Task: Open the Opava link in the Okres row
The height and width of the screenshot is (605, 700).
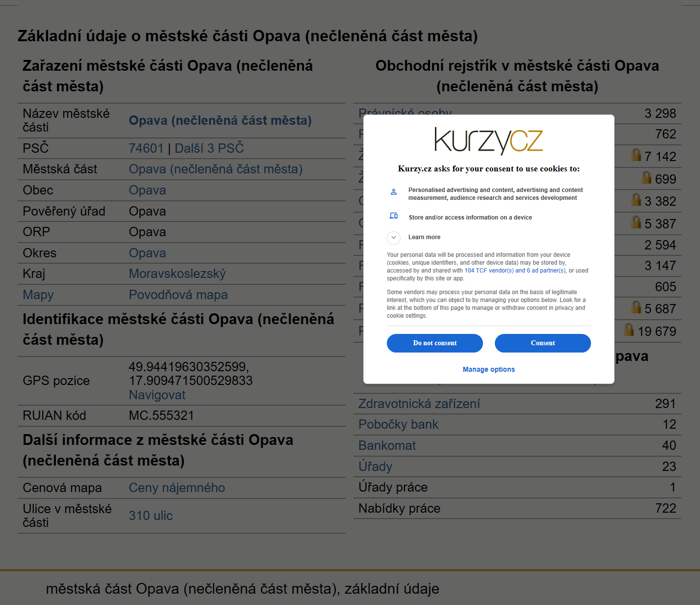Action: (147, 253)
